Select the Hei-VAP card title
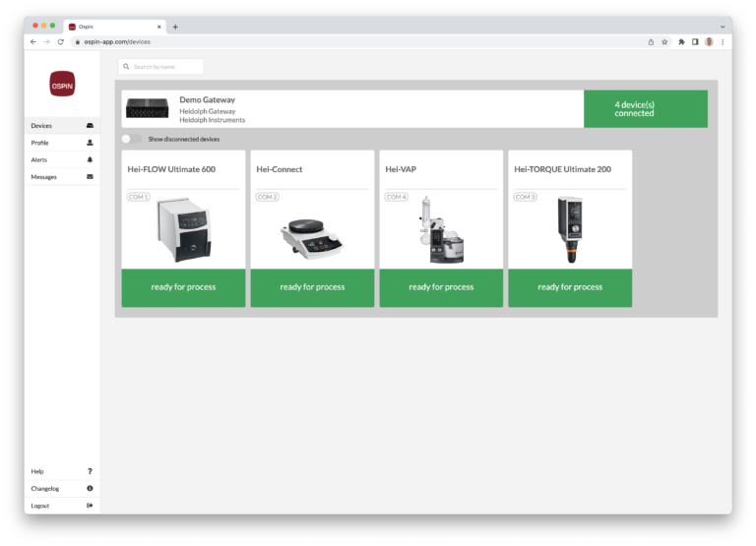Viewport: 756px width, 546px height. 401,169
